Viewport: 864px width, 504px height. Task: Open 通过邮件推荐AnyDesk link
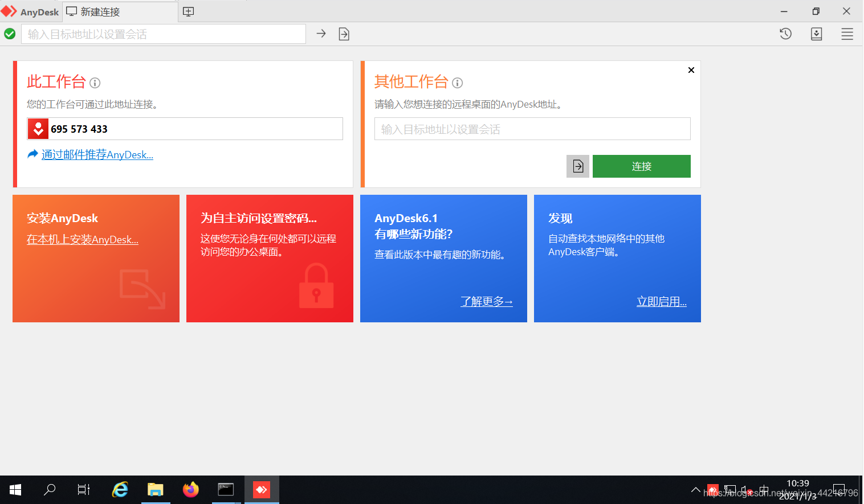[x=97, y=154]
